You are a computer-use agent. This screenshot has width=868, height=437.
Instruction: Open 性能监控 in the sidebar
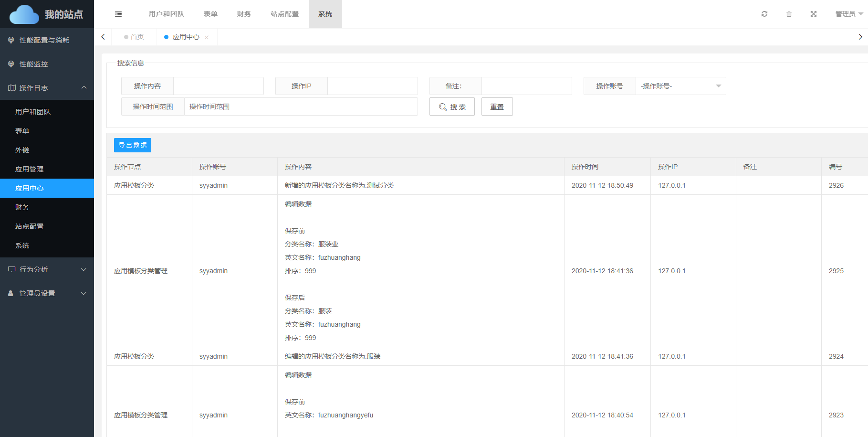(33, 64)
